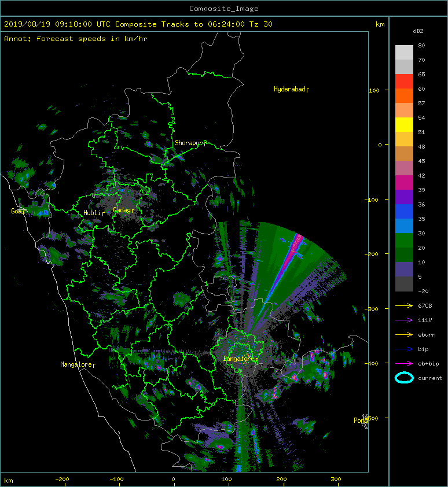The width and height of the screenshot is (448, 487).
Task: Click the 'Tz 30' threshold text in header
Action: click(261, 24)
